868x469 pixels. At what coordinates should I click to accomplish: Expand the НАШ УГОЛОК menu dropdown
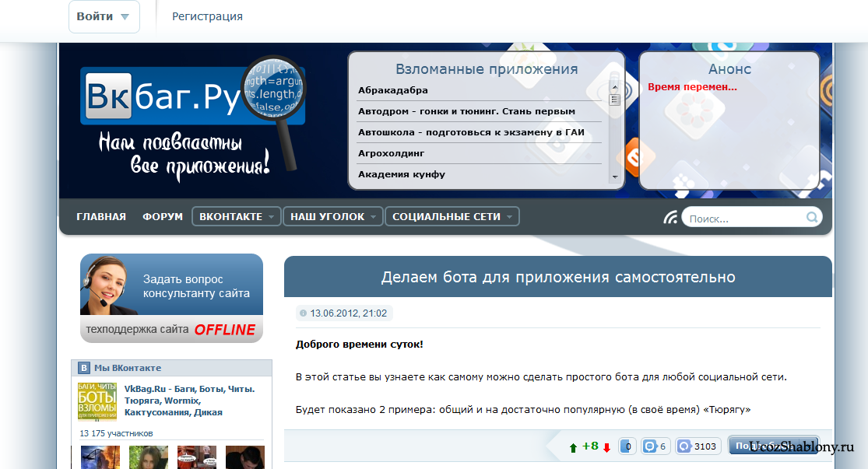(x=332, y=216)
